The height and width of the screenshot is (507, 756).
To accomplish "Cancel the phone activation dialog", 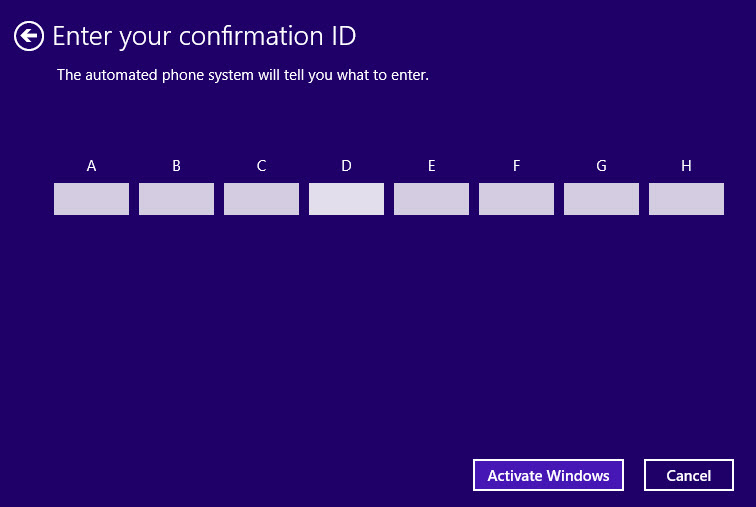I will click(x=688, y=475).
